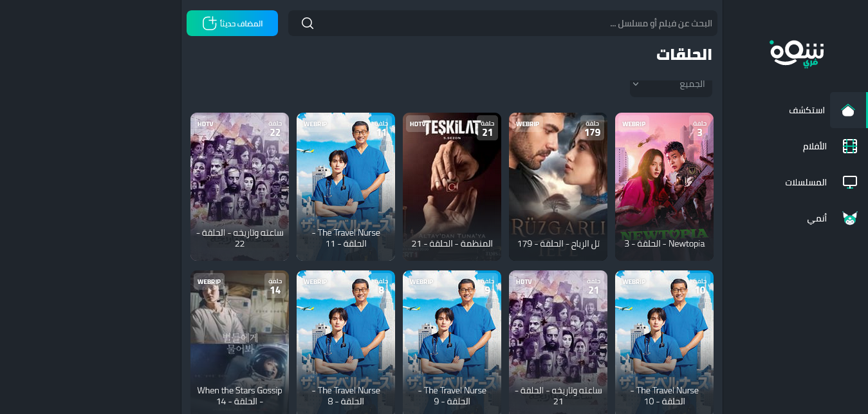Open the Teşkilat episode 21 poster
Screen dimensions: 868x414
pyautogui.click(x=452, y=187)
